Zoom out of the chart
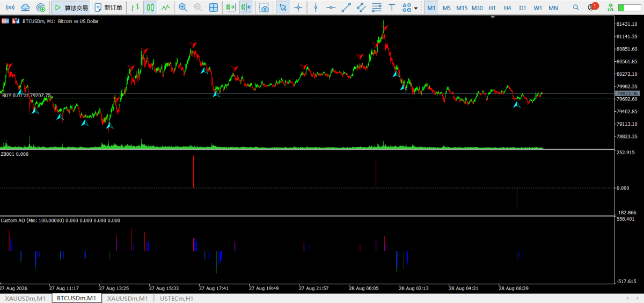 point(198,8)
